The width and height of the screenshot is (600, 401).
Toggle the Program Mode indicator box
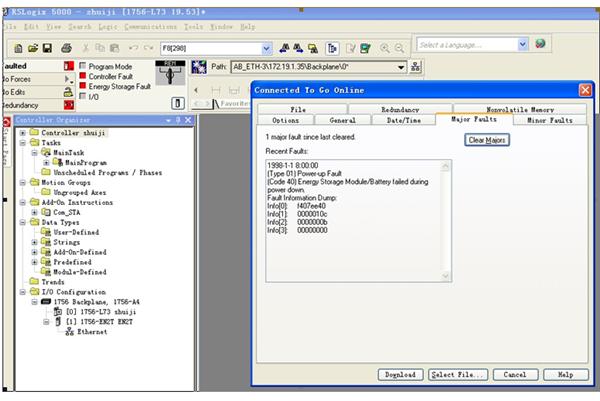point(82,66)
